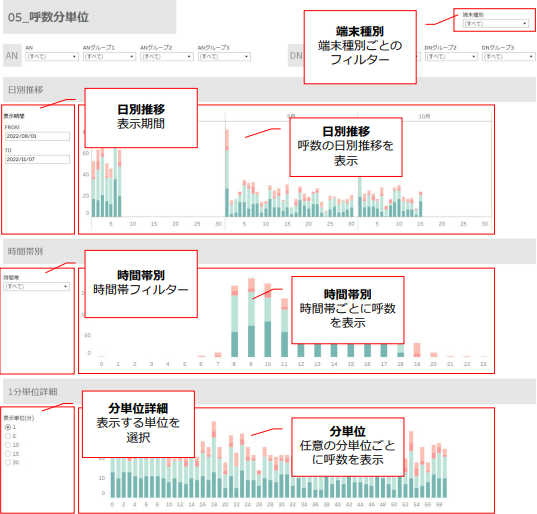Click the hour 9 bar in 時間帯別 chart
Viewport: 537px width, 514px height.
pyautogui.click(x=251, y=318)
